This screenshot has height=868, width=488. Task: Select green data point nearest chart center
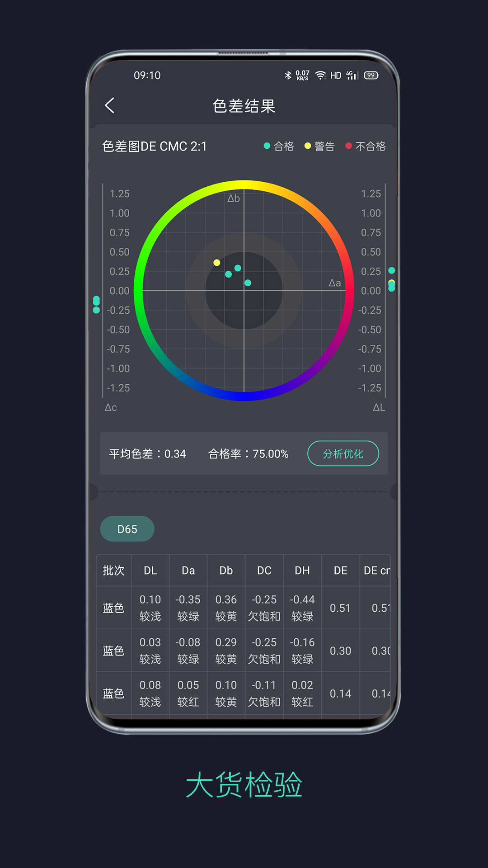click(248, 283)
